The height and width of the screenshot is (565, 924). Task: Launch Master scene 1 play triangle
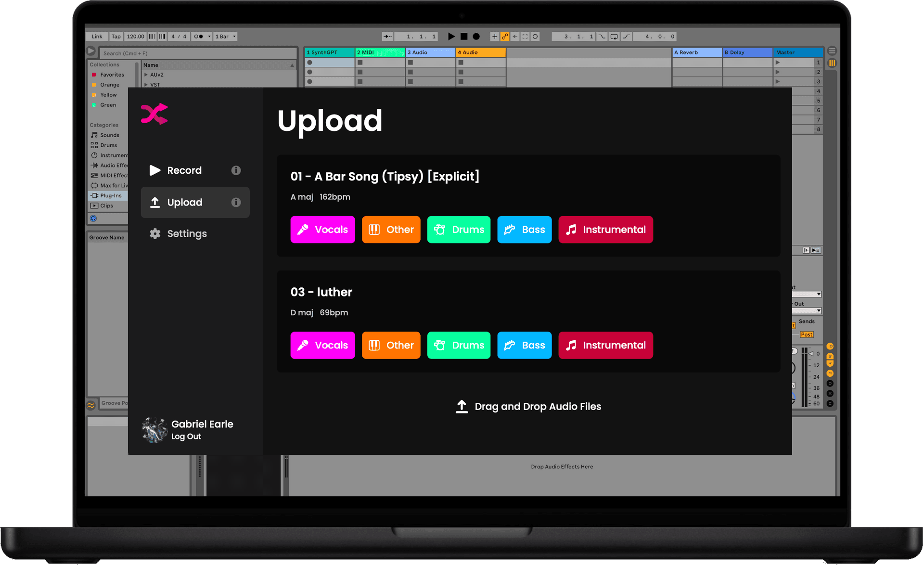tap(778, 63)
